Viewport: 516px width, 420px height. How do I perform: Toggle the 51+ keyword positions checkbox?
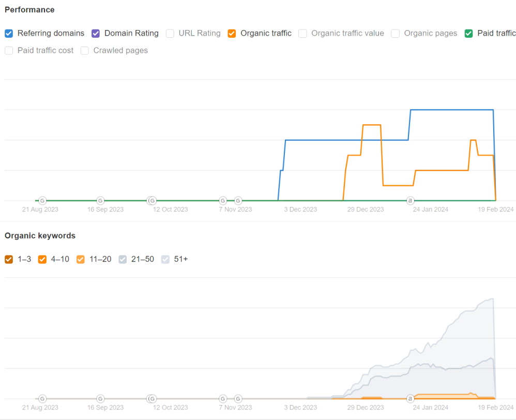point(165,259)
